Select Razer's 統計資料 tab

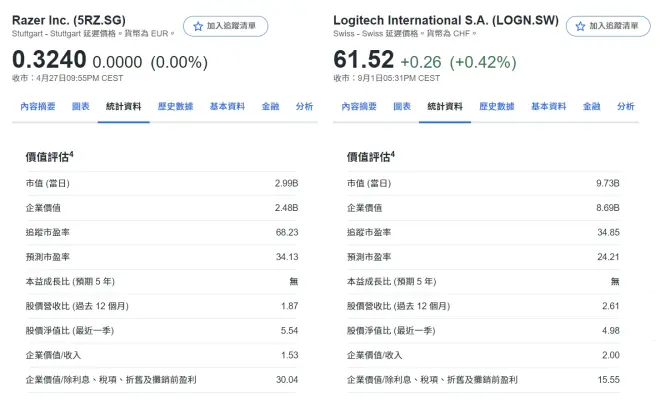point(123,106)
